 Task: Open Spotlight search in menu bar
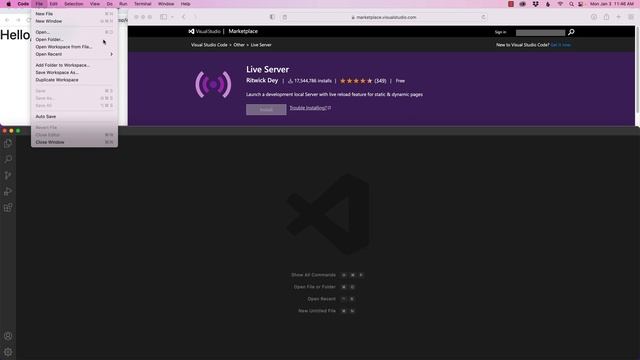[571, 4]
